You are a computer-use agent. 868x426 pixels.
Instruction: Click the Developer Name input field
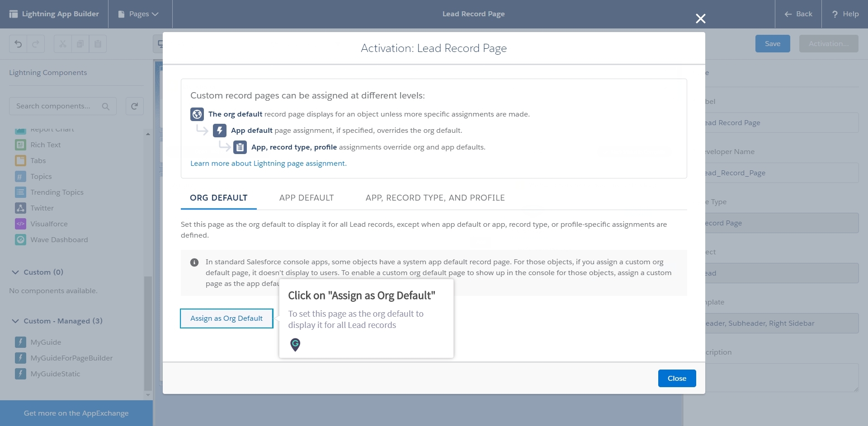pos(782,173)
